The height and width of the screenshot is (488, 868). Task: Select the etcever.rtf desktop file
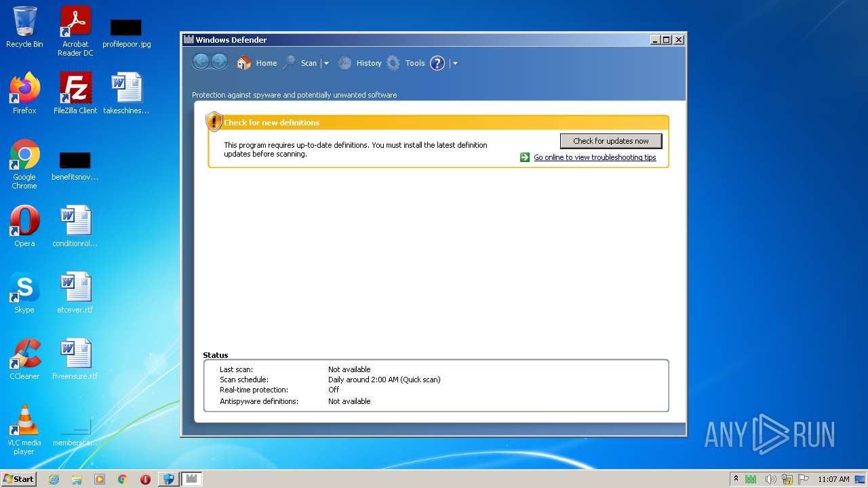75,292
